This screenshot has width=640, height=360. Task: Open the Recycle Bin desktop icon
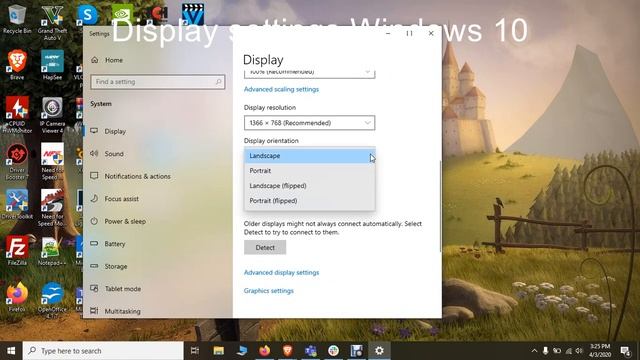point(16,19)
